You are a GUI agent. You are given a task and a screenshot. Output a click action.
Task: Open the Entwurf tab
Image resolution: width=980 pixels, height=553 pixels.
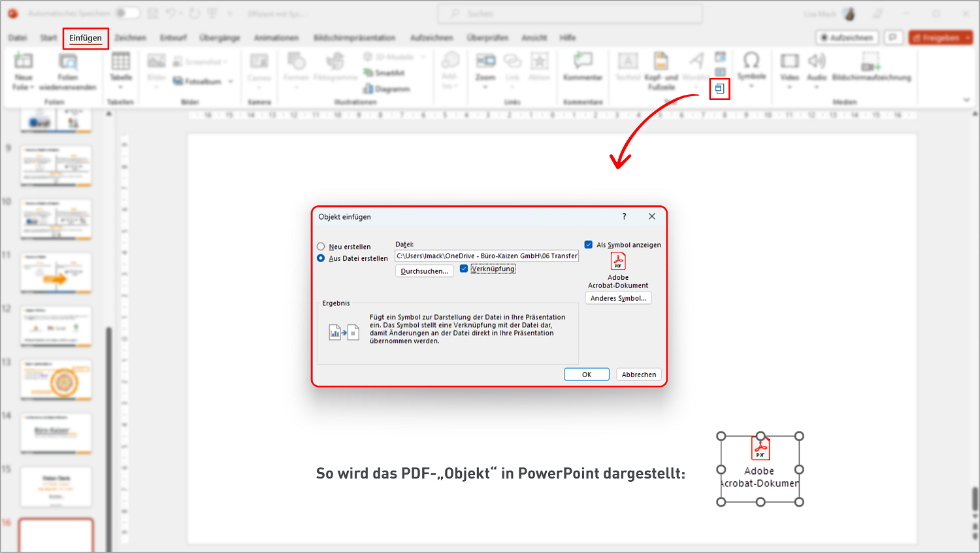(173, 38)
